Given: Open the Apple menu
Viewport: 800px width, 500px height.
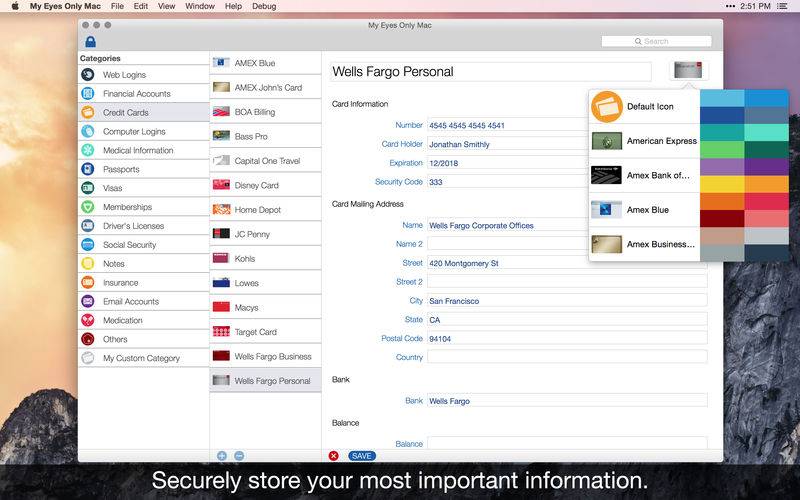Looking at the screenshot, I should pyautogui.click(x=15, y=6).
